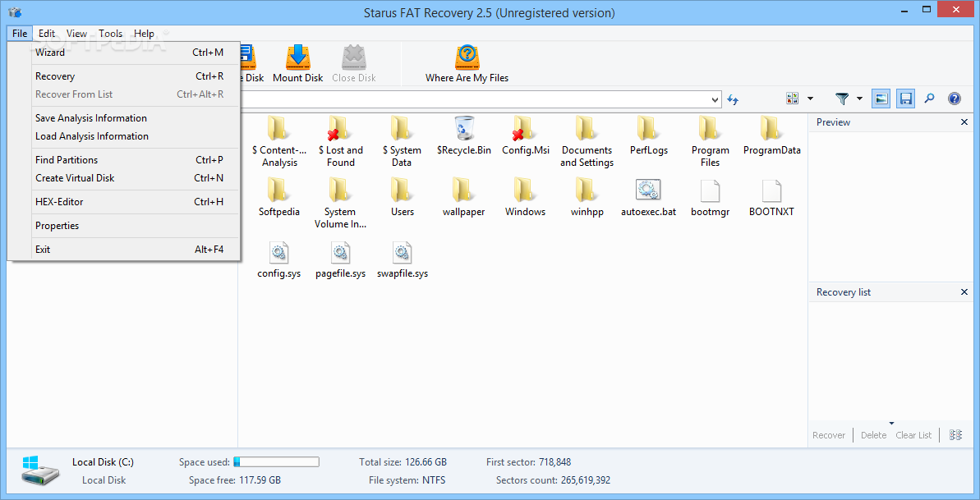Select the Softpedia folder
The image size is (980, 500).
tap(279, 197)
